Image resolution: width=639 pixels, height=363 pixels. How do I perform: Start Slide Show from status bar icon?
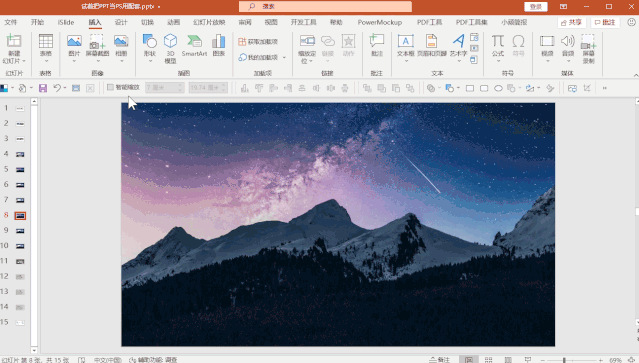pyautogui.click(x=528, y=360)
